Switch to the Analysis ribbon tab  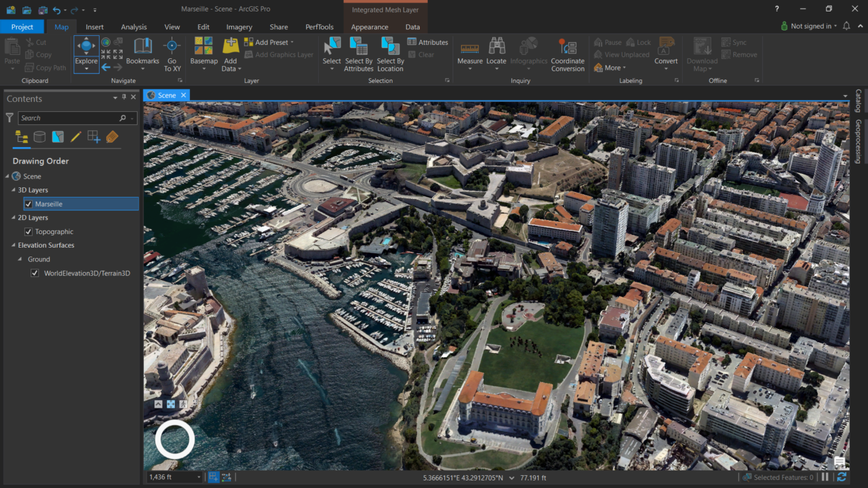(134, 26)
